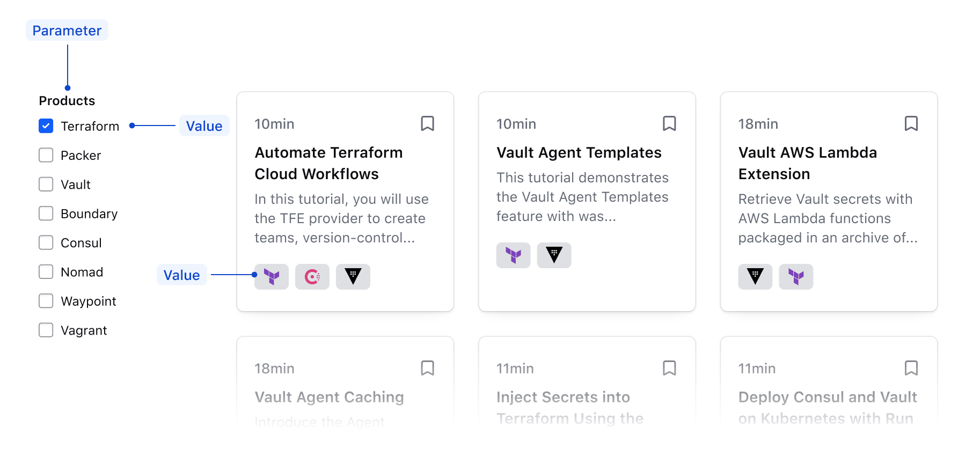Click Terraform badge on Vault Agent Templates card

pyautogui.click(x=513, y=255)
